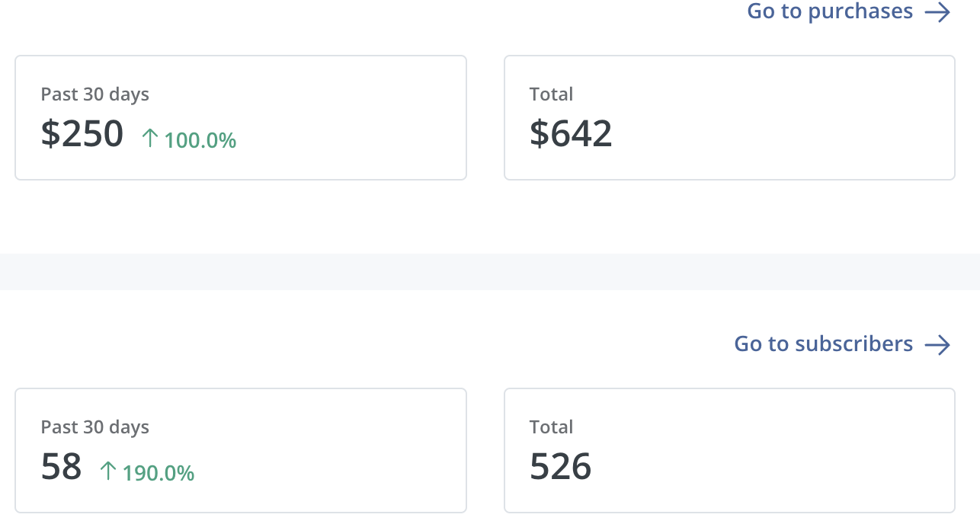Click the green up arrow beside 190.0%
Screen dimensions: 980x524
[108, 471]
